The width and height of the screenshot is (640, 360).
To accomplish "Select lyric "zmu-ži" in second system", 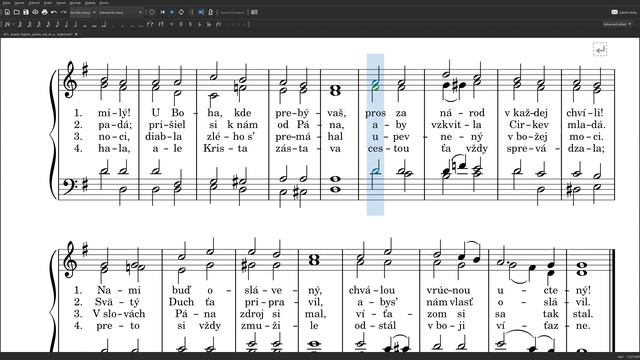I will (x=261, y=326).
